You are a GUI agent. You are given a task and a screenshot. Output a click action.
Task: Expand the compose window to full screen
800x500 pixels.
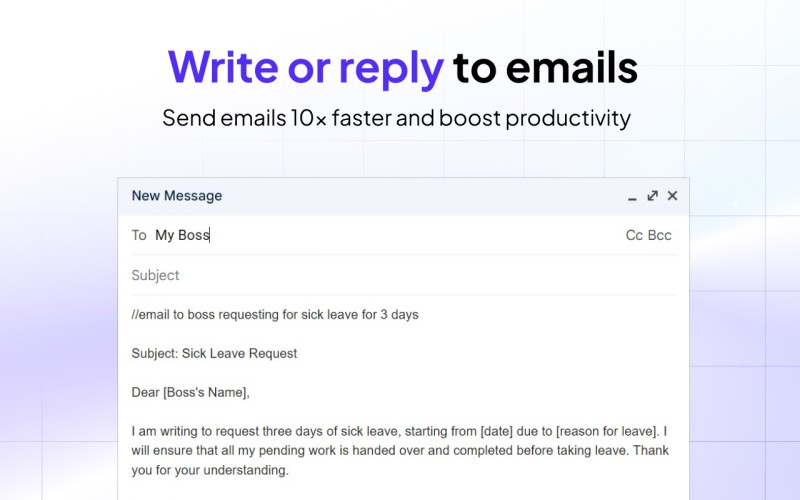[x=653, y=196]
